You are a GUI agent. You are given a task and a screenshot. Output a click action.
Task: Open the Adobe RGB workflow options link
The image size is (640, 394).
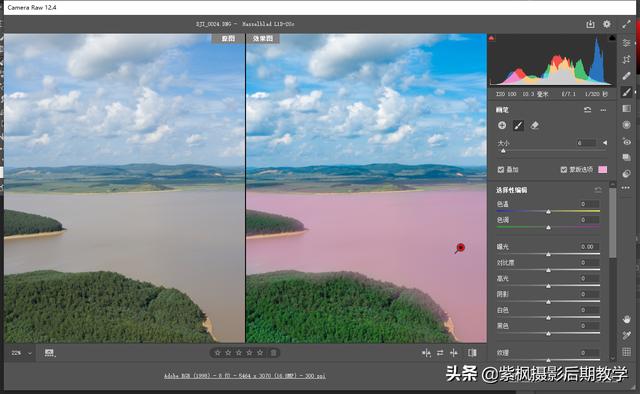tap(244, 376)
